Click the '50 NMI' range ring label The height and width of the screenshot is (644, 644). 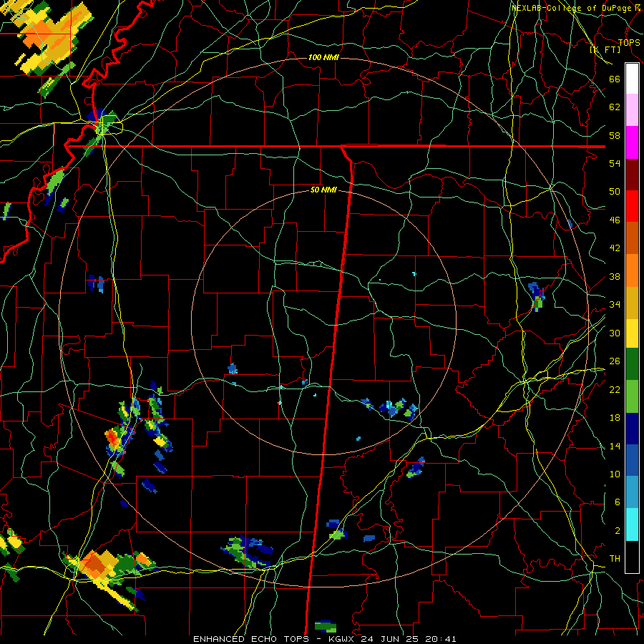[323, 190]
